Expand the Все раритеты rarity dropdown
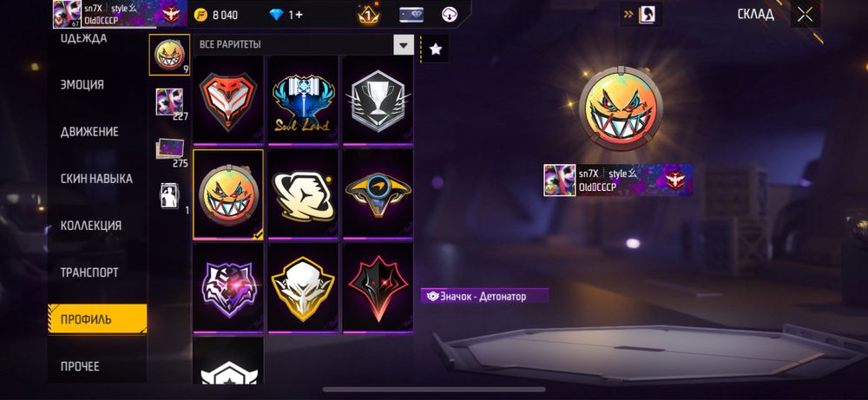Viewport: 868px width, 400px height. 303,44
